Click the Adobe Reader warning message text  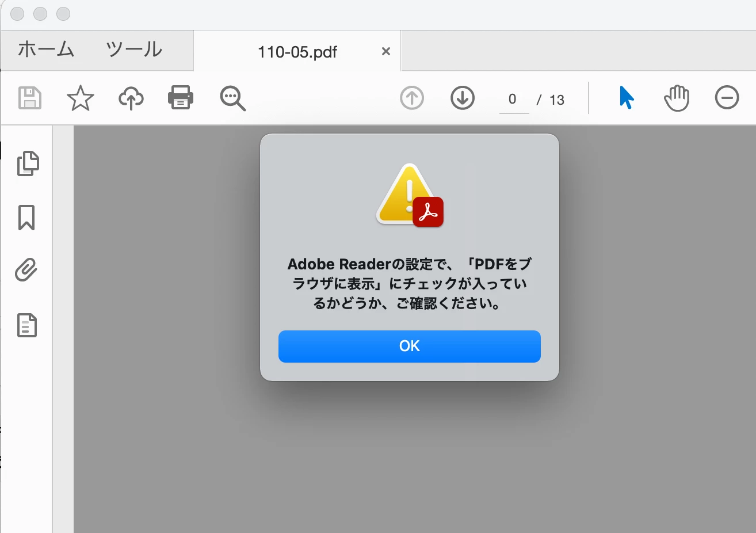410,284
